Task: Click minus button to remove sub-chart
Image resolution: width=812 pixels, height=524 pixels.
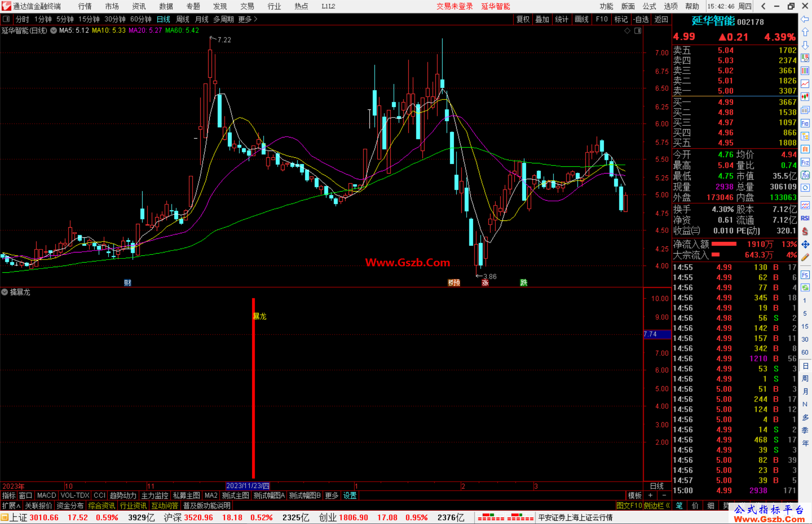Action: 664,495
